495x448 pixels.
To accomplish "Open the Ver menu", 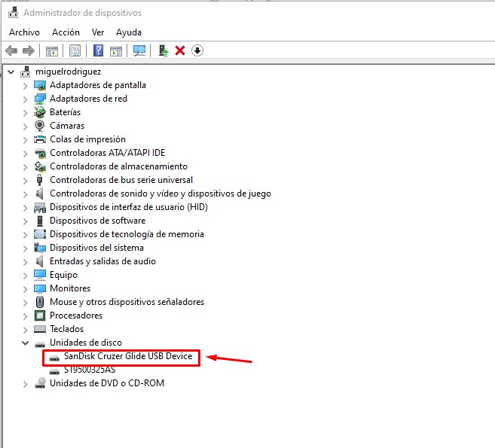I will (x=98, y=32).
